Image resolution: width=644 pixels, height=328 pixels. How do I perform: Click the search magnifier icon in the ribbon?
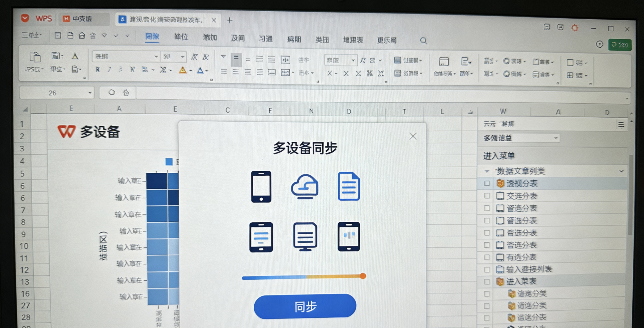(423, 40)
